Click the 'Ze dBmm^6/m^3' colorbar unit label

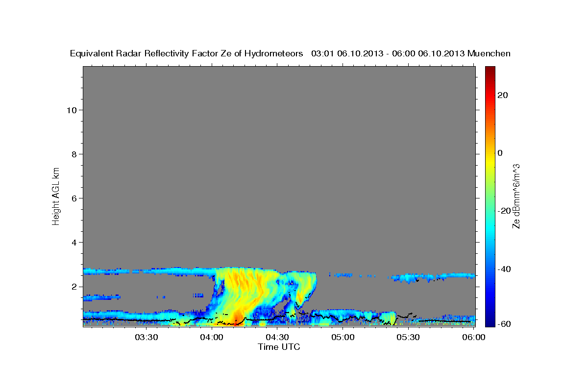tap(516, 196)
